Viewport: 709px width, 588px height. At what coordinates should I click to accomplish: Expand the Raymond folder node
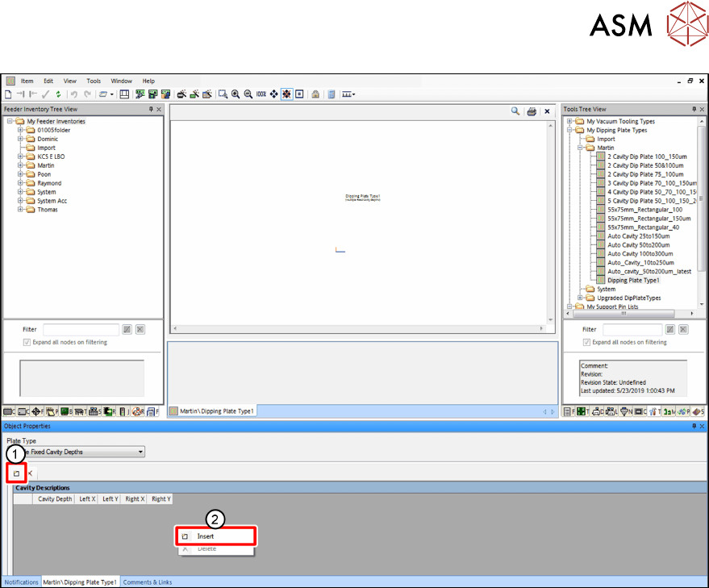point(20,183)
